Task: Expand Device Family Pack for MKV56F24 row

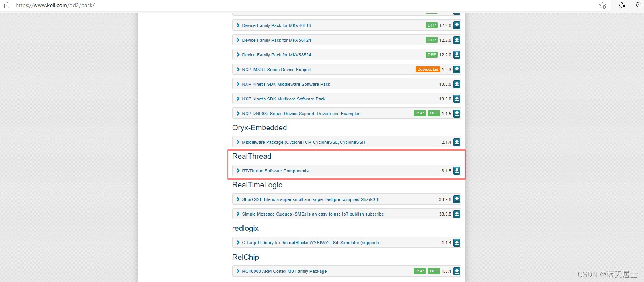Action: (238, 40)
